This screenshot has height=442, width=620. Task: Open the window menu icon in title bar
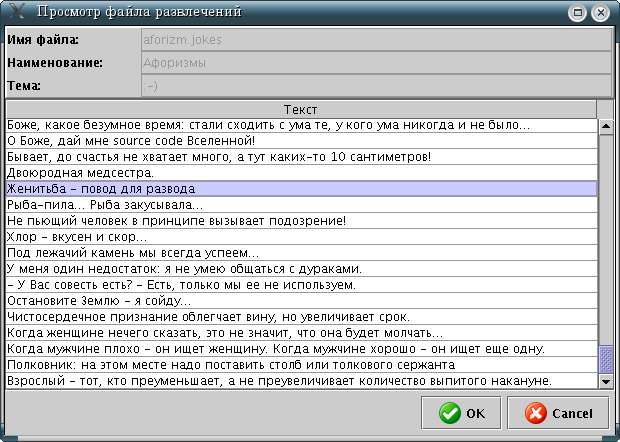pyautogui.click(x=14, y=13)
